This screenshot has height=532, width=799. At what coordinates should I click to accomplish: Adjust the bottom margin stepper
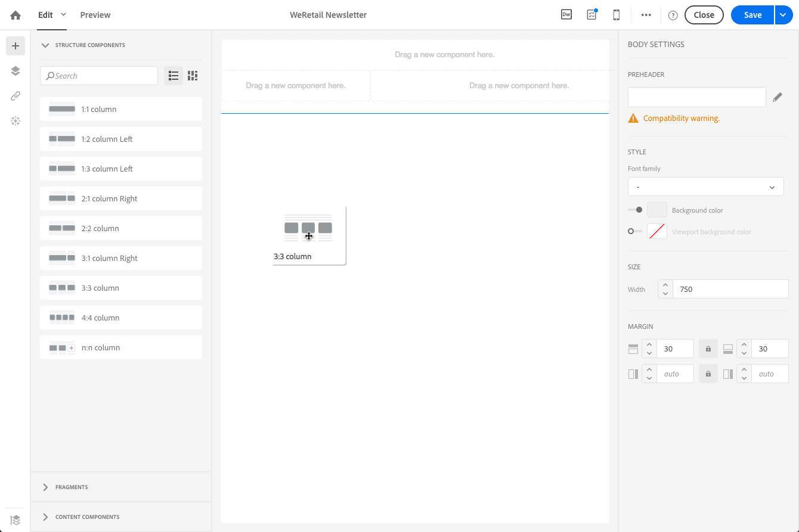click(x=744, y=349)
